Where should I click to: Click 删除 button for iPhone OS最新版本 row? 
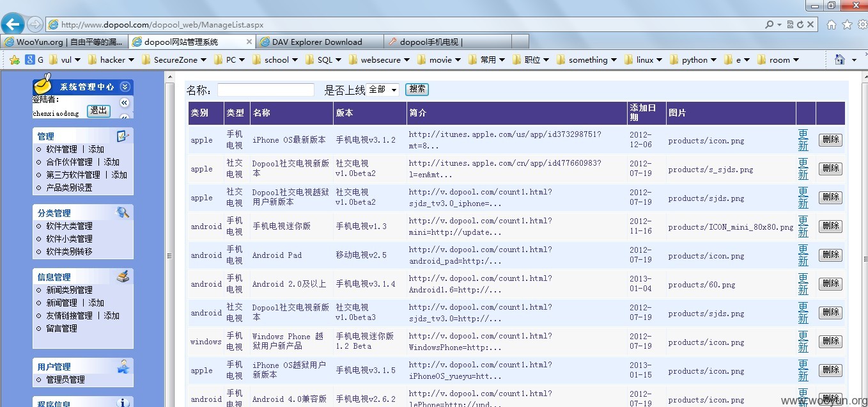point(830,140)
